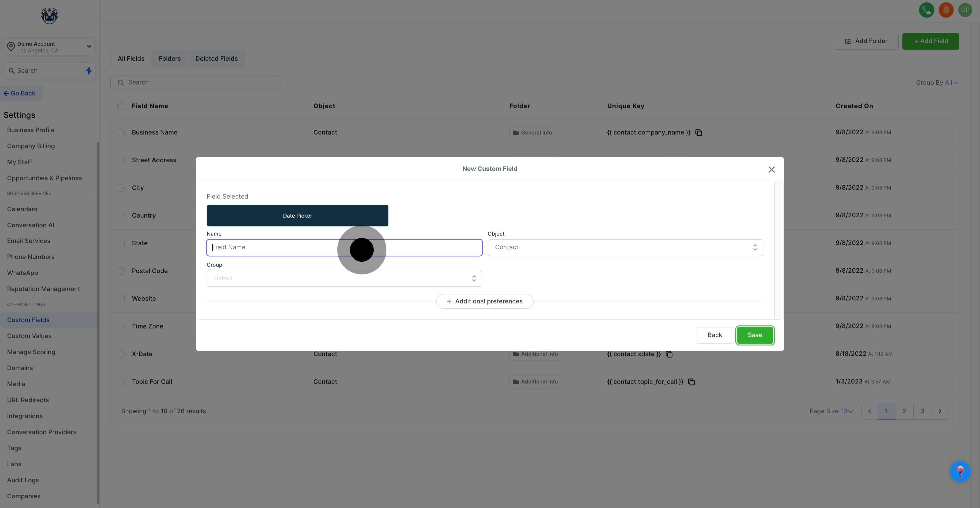Copy the contact.topic_for_call key icon
Screen dimensions: 980x508
[691, 382]
